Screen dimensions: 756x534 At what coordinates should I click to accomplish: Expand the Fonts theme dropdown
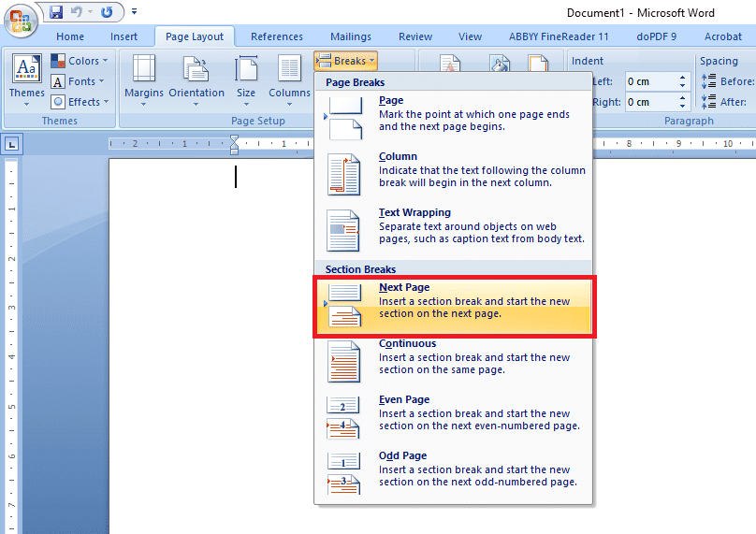78,81
